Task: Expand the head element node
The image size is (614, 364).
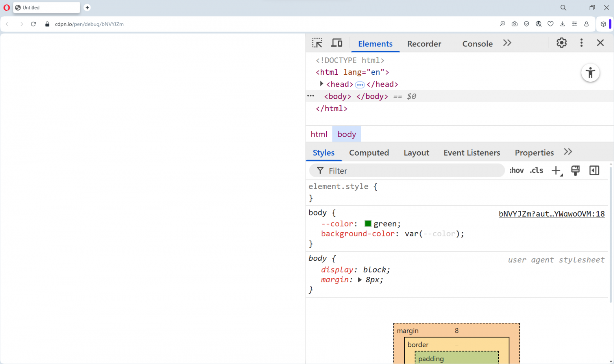Action: click(322, 84)
